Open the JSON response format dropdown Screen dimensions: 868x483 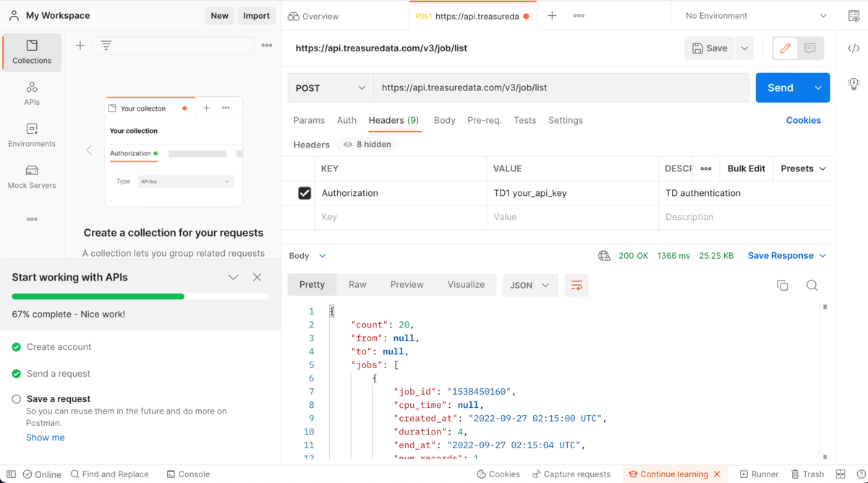click(530, 285)
